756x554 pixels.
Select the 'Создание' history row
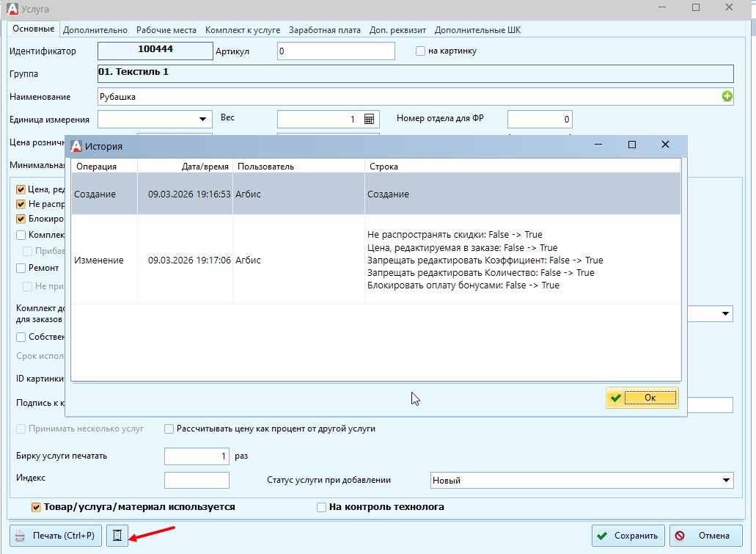click(376, 194)
